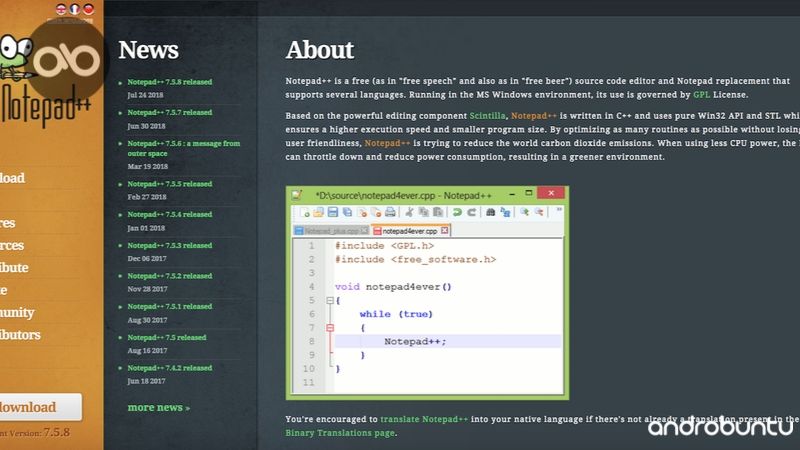
Task: Click the Zoom In magnifier icon
Action: tap(524, 212)
